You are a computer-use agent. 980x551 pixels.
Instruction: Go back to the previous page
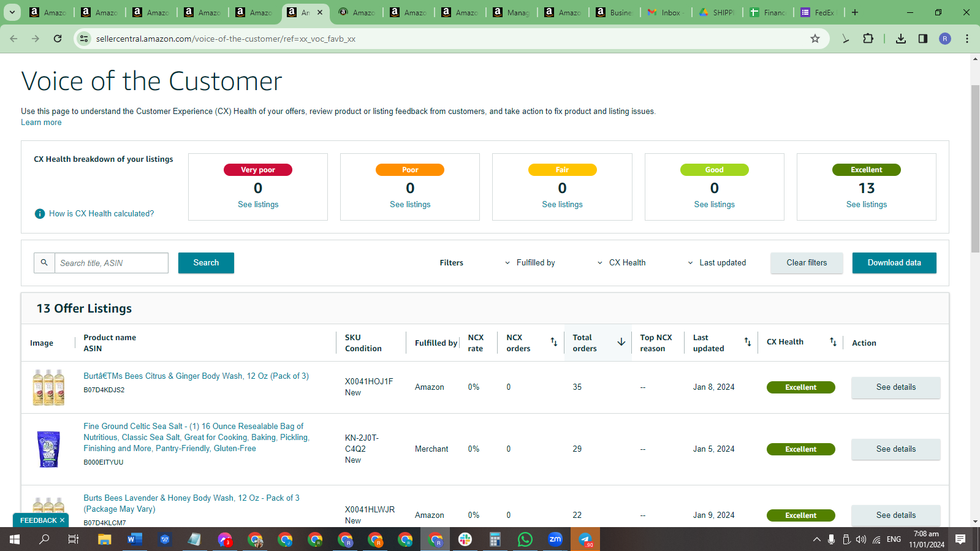pos(13,39)
